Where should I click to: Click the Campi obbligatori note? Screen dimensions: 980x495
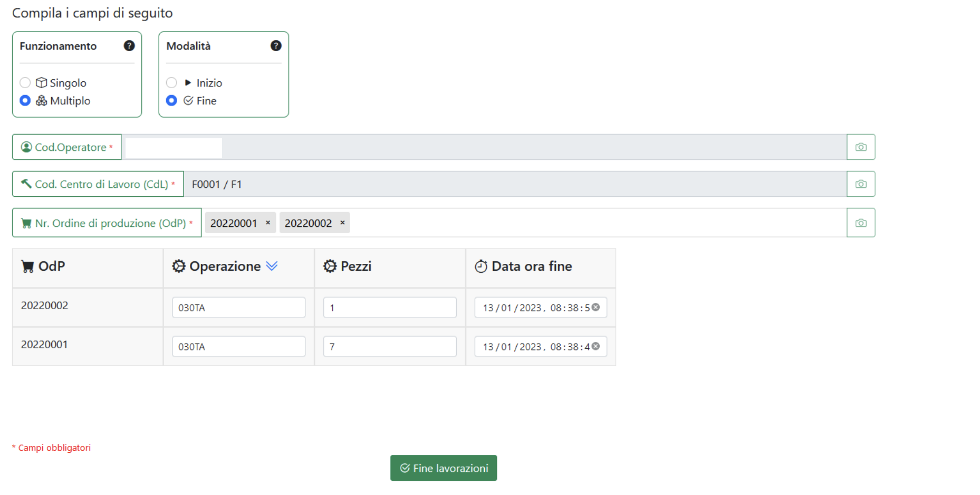(52, 448)
